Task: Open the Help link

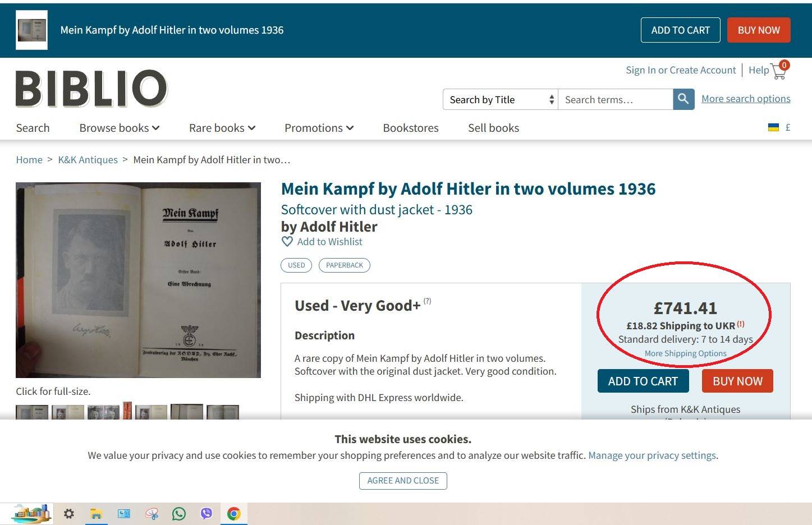Action: pos(759,70)
